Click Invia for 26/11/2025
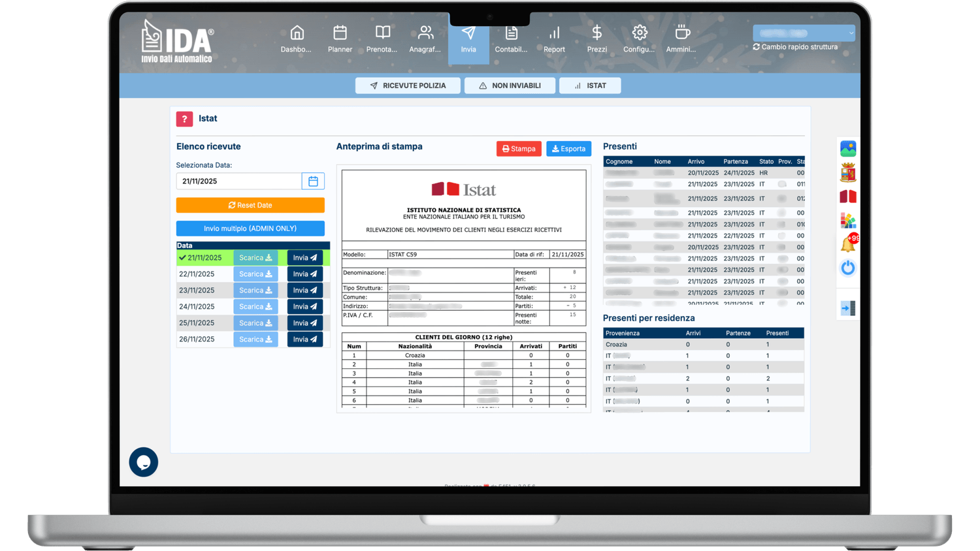This screenshot has width=980, height=551. click(x=305, y=339)
